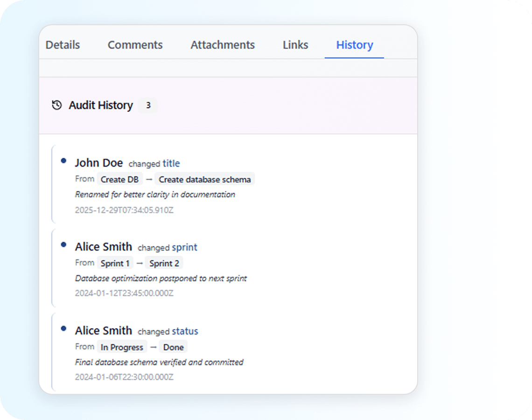Click the 'title' field link
Image resolution: width=532 pixels, height=420 pixels.
click(x=171, y=163)
